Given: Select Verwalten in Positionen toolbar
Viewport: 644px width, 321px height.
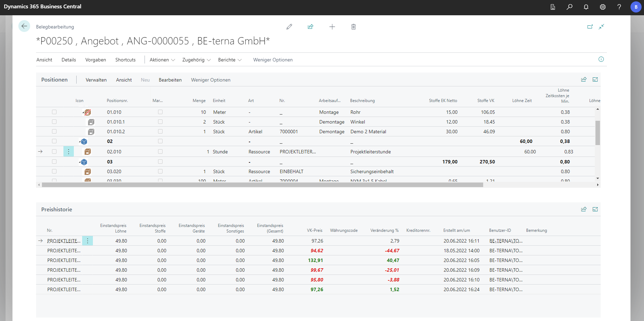Looking at the screenshot, I should (96, 80).
